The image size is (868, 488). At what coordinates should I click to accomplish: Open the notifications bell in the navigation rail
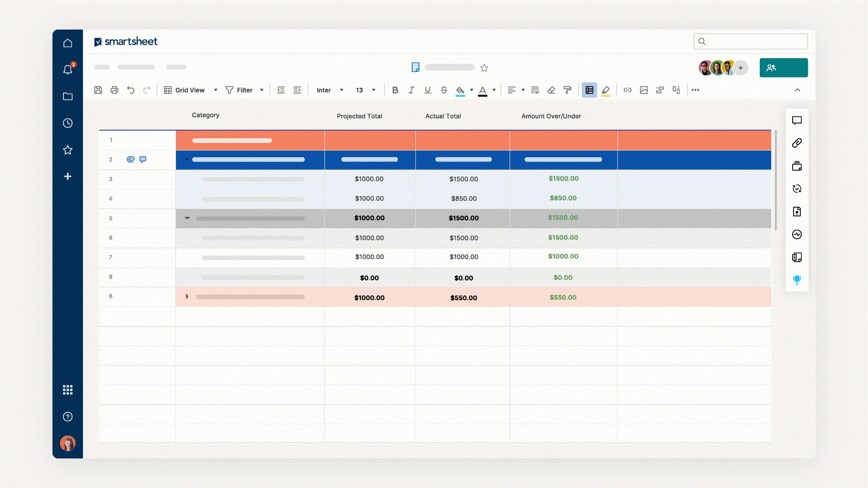[68, 69]
